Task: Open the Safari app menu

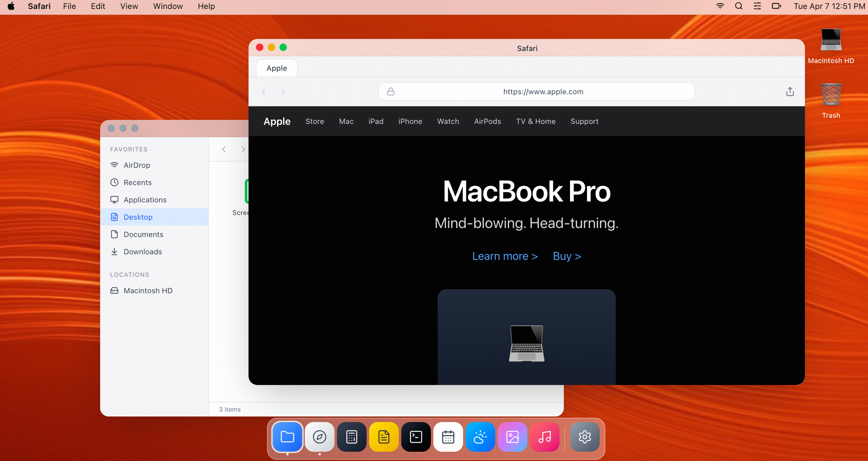Action: (39, 6)
